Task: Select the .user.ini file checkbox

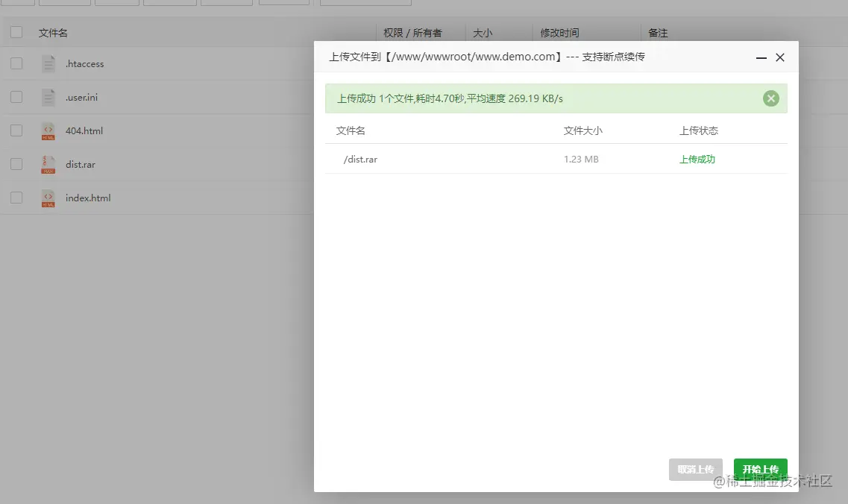Action: coord(16,97)
